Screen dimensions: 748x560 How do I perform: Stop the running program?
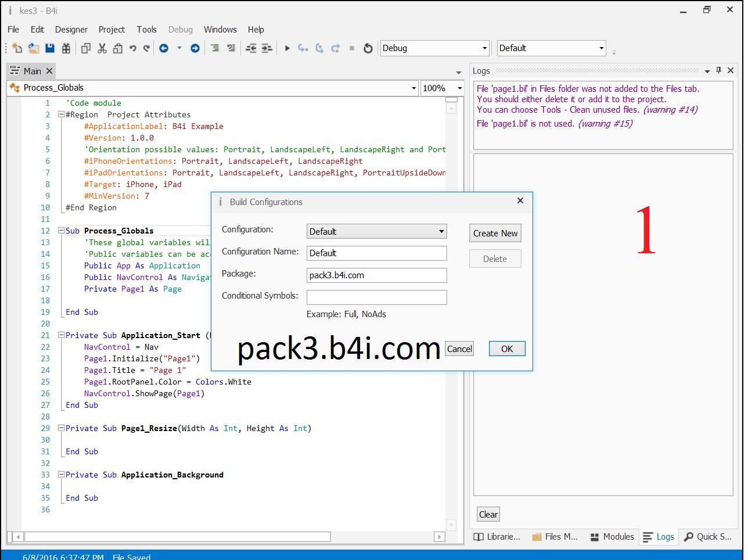pyautogui.click(x=351, y=48)
